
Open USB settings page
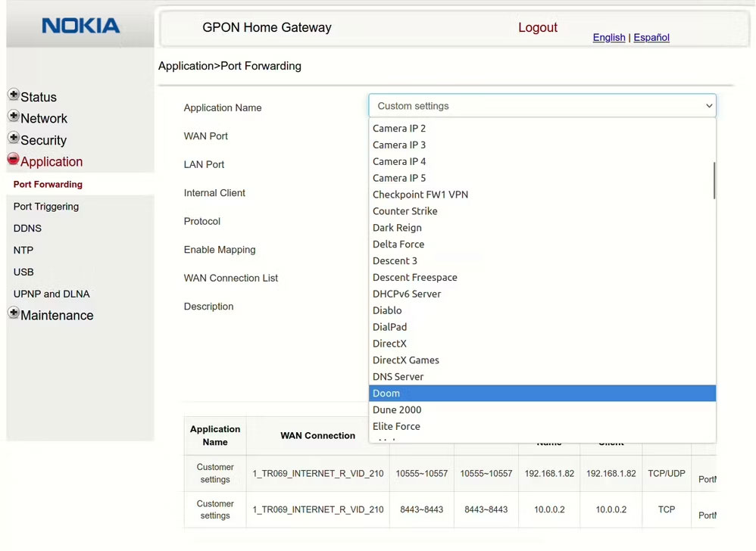(23, 272)
